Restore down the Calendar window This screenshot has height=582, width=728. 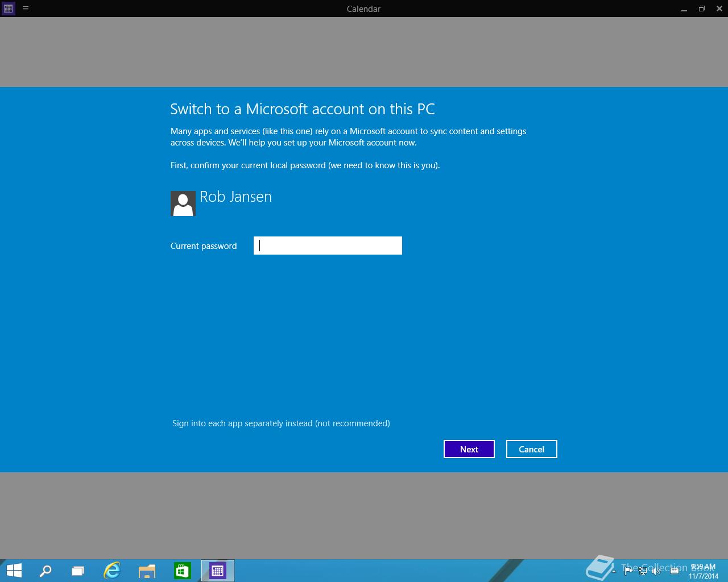[702, 9]
